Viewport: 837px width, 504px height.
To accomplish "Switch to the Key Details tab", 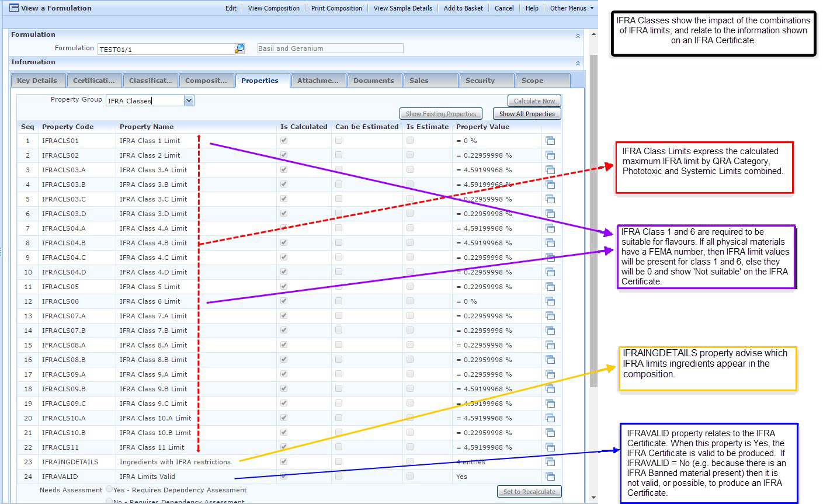I will coord(37,80).
